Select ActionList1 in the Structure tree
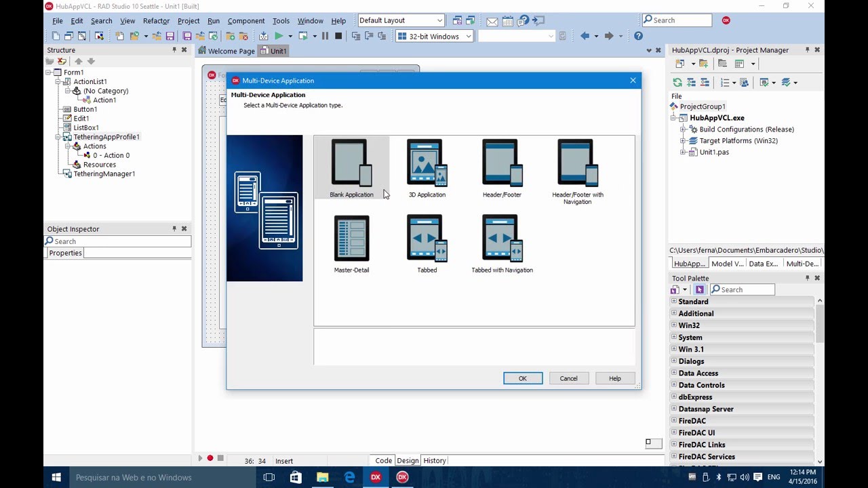Screen dimensions: 868x488 (x=90, y=81)
